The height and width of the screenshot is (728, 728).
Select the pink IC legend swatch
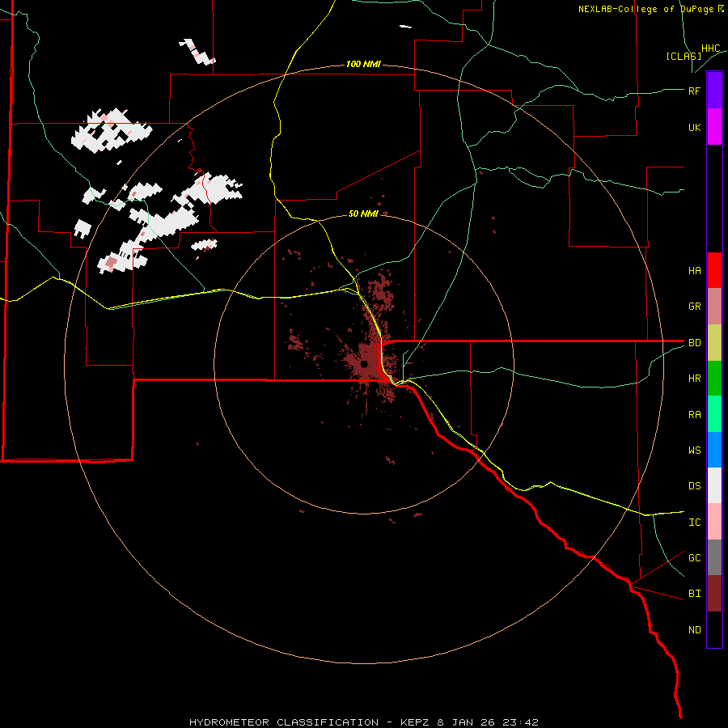point(714,522)
